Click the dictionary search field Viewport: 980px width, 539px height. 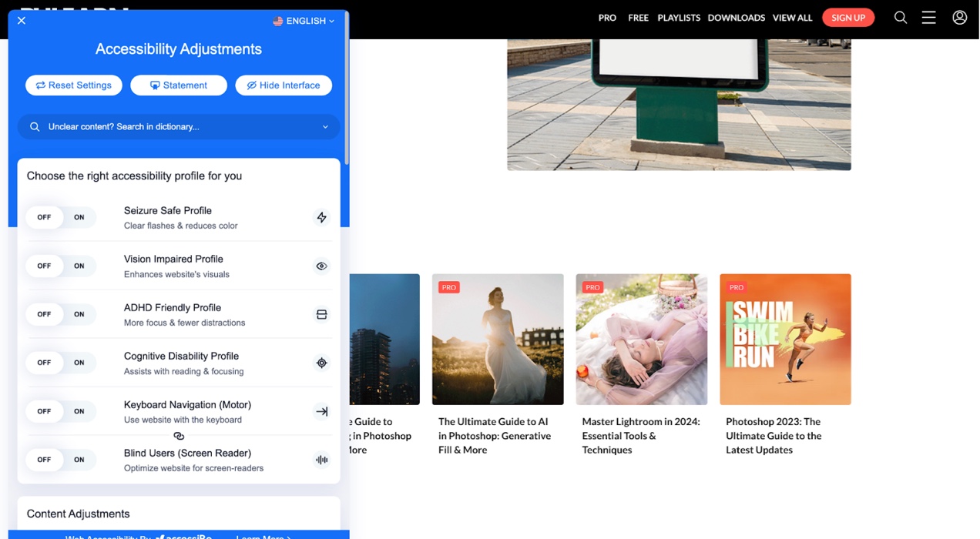pos(179,127)
